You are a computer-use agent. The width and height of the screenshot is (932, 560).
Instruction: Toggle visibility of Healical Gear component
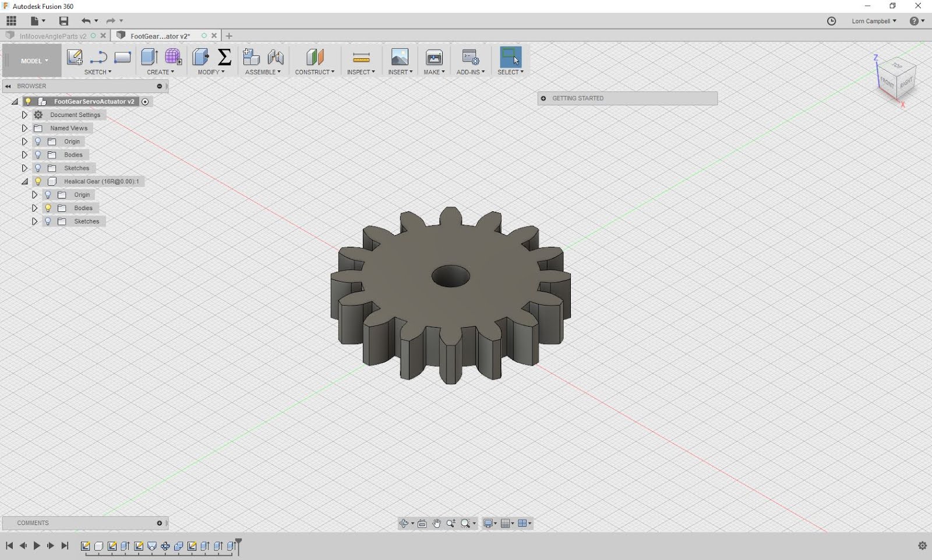(38, 181)
